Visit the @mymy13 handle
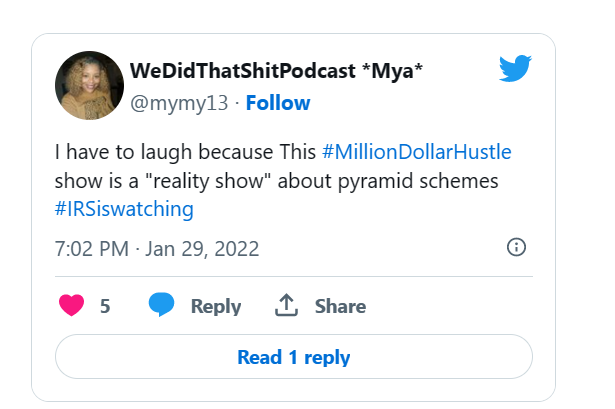The width and height of the screenshot is (615, 409). pyautogui.click(x=179, y=103)
